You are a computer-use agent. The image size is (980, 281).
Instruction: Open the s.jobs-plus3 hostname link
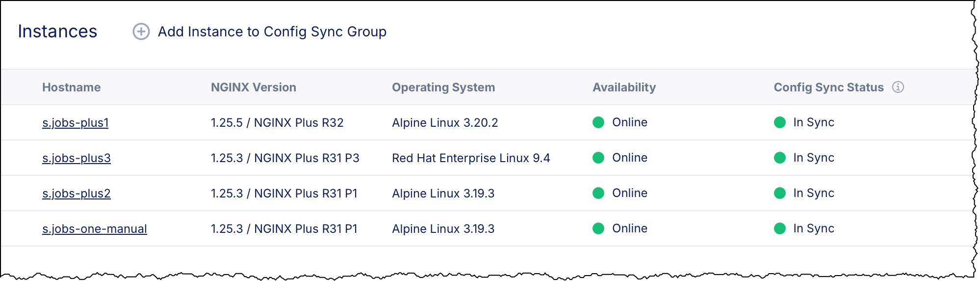(x=77, y=158)
